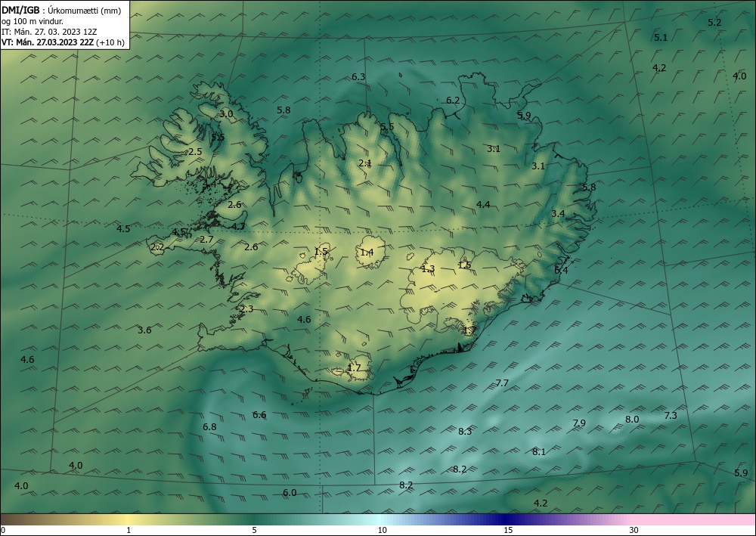Click the 3.0 value in the Westfjords
The height and width of the screenshot is (536, 756).
[226, 113]
